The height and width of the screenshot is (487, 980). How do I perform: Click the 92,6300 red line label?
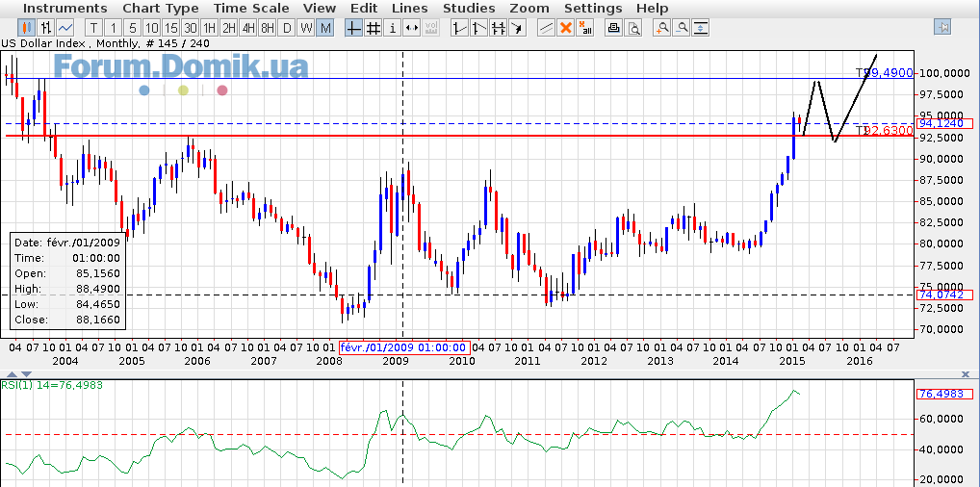tap(890, 131)
